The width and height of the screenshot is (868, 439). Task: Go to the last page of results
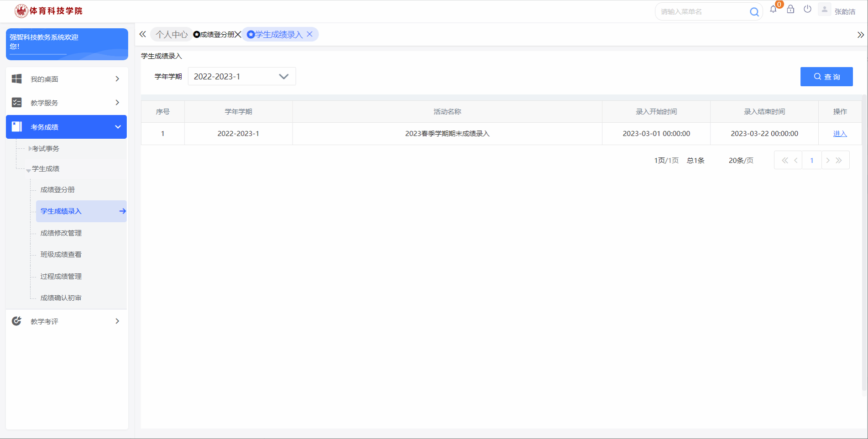coord(839,161)
